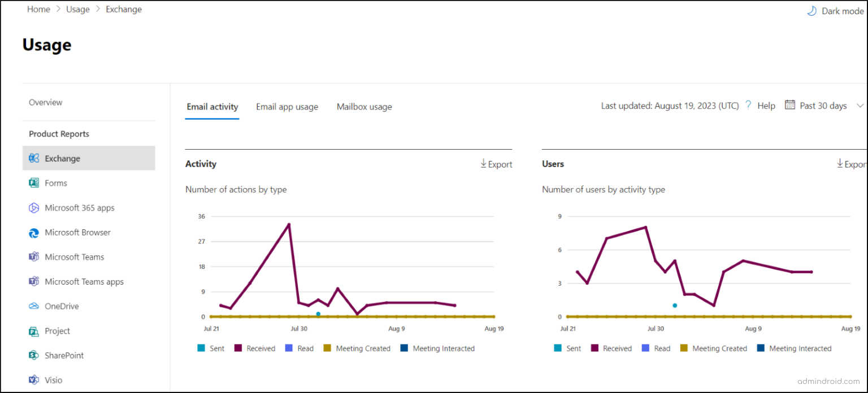Select the Microsoft Browser icon
The width and height of the screenshot is (868, 393).
pos(34,232)
